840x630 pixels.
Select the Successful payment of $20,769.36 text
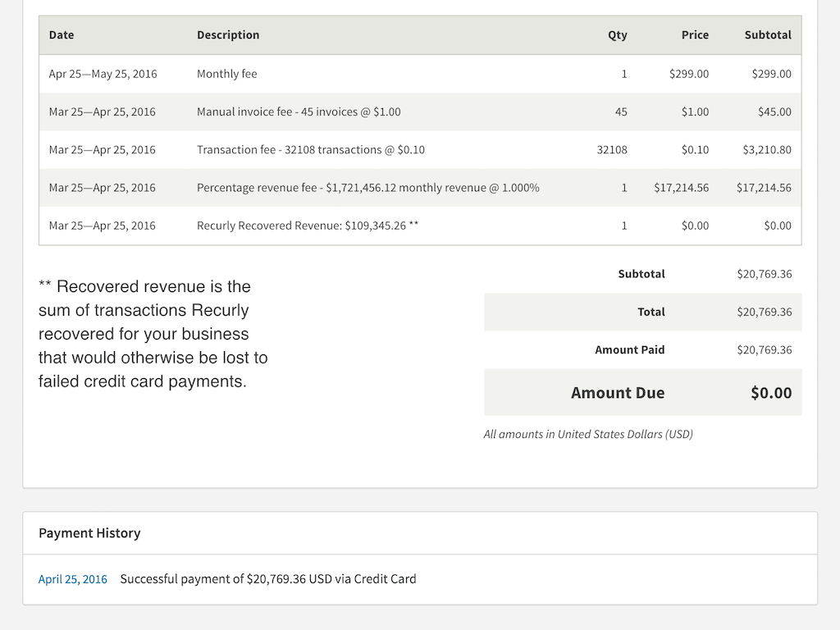pyautogui.click(x=268, y=579)
